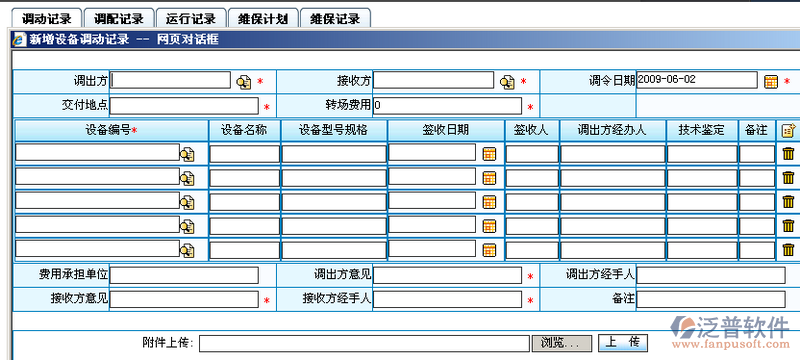Viewport: 800px width, 360px height.
Task: Open lookup icon beside 接收方 field
Action: click(x=507, y=82)
